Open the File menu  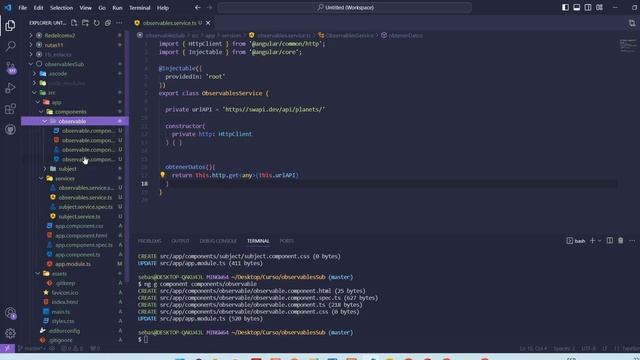point(22,8)
